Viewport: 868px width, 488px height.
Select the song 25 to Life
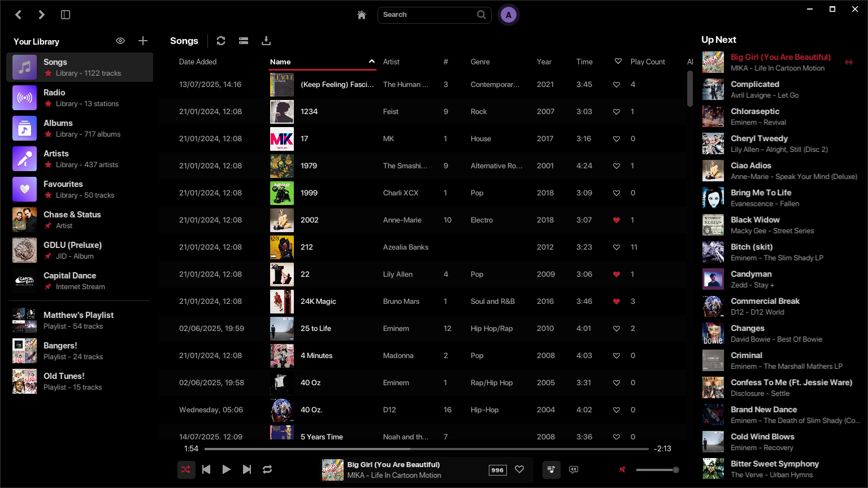[422, 329]
